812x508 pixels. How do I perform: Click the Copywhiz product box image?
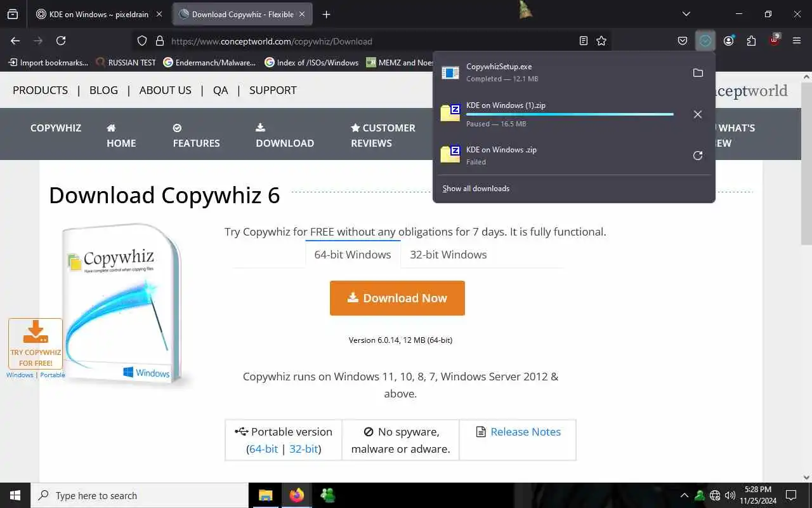[x=122, y=304]
